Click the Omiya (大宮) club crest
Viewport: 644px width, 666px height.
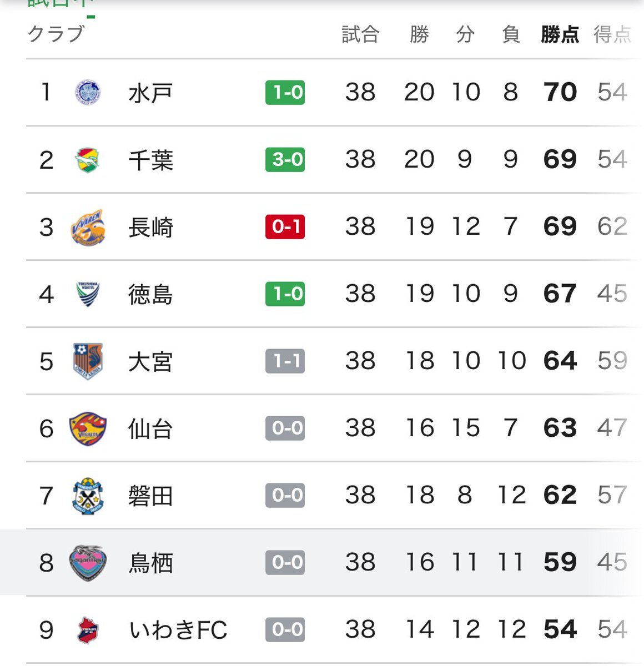tap(88, 361)
